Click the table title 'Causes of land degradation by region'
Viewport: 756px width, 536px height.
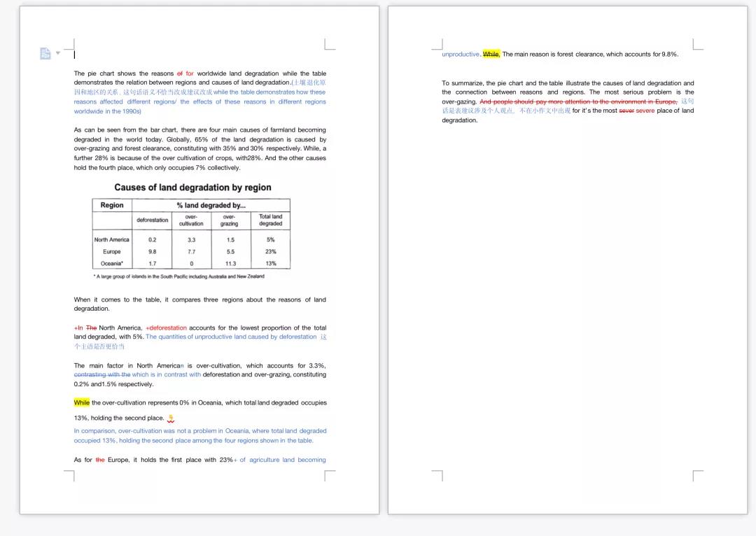click(x=192, y=188)
